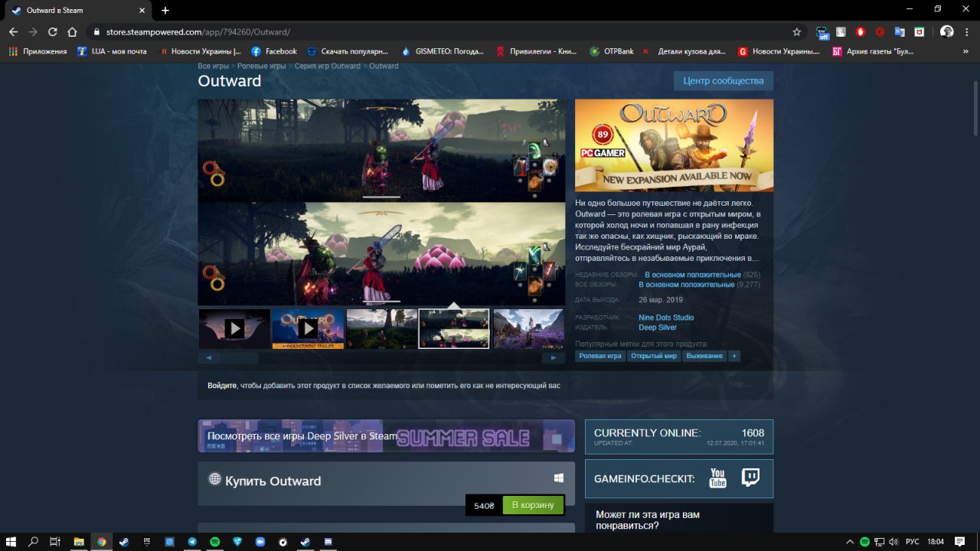Viewport: 980px width, 551px height.
Task: Open Epic Games Launcher from taskbar
Action: [146, 541]
